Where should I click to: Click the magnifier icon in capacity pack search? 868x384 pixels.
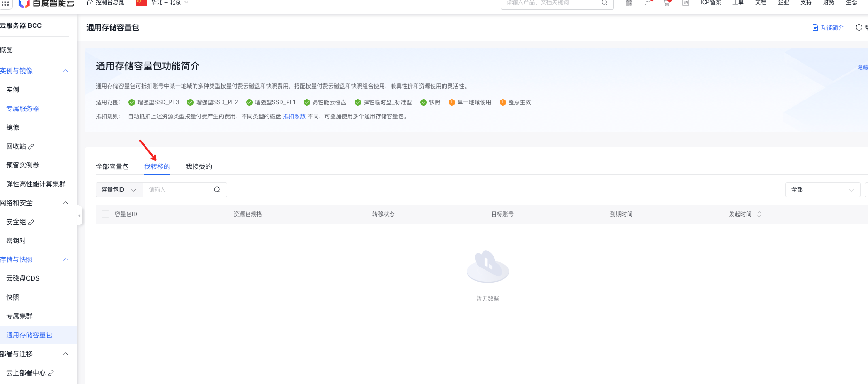(x=217, y=190)
